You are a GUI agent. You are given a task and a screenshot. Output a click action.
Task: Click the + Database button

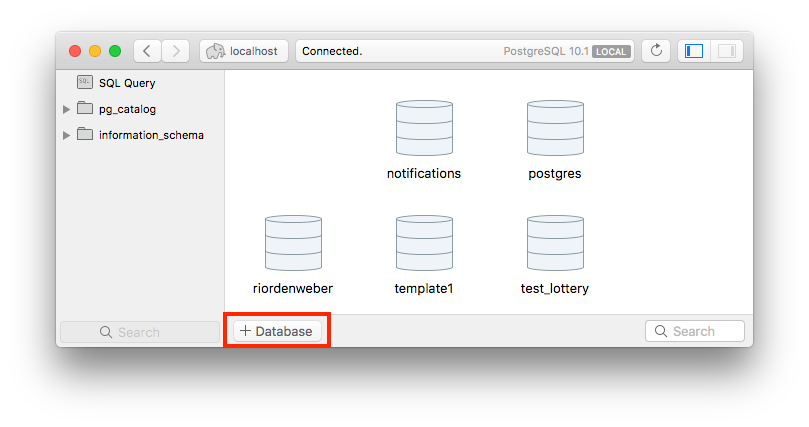point(277,331)
